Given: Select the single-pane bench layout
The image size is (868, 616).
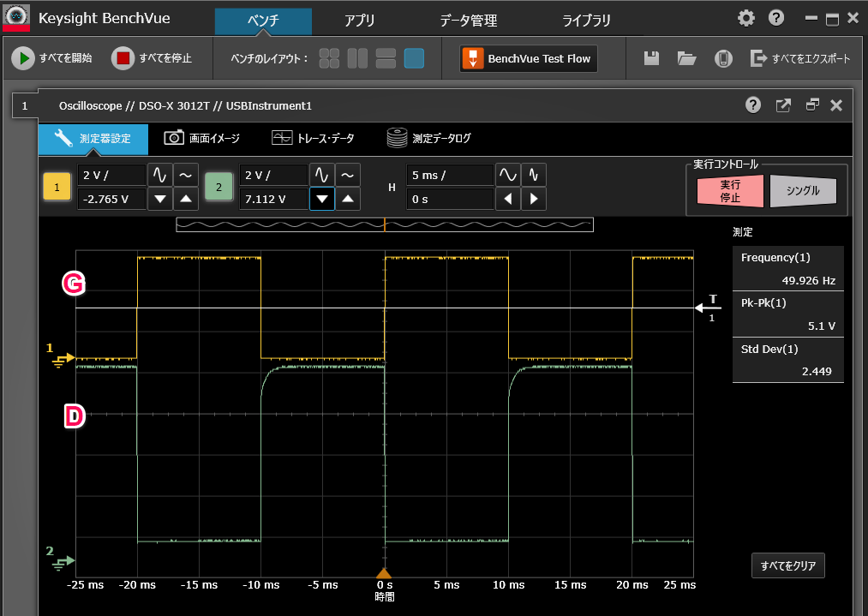Looking at the screenshot, I should click(x=414, y=58).
